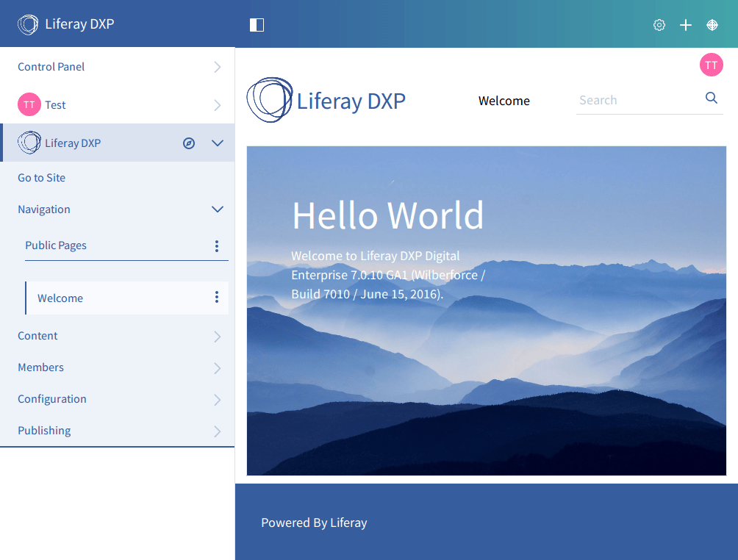Click the Control Panel chevron arrow
The image size is (738, 560).
(217, 67)
